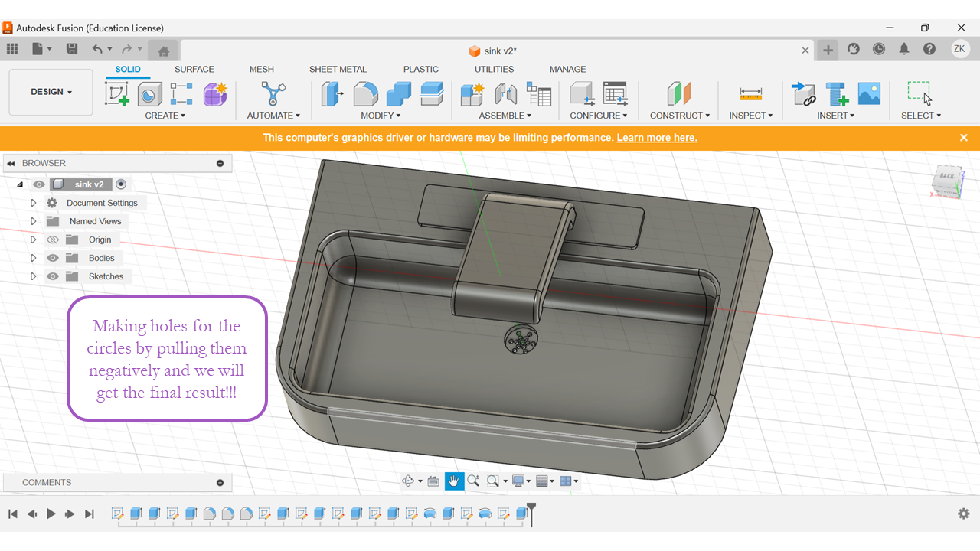This screenshot has height=551, width=980.
Task: Choose the Pan hand tool
Action: [454, 481]
